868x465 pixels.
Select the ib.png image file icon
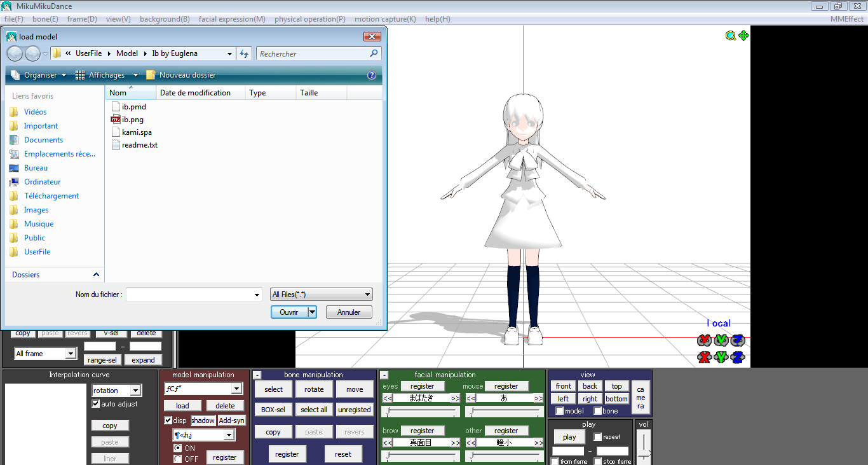(116, 120)
